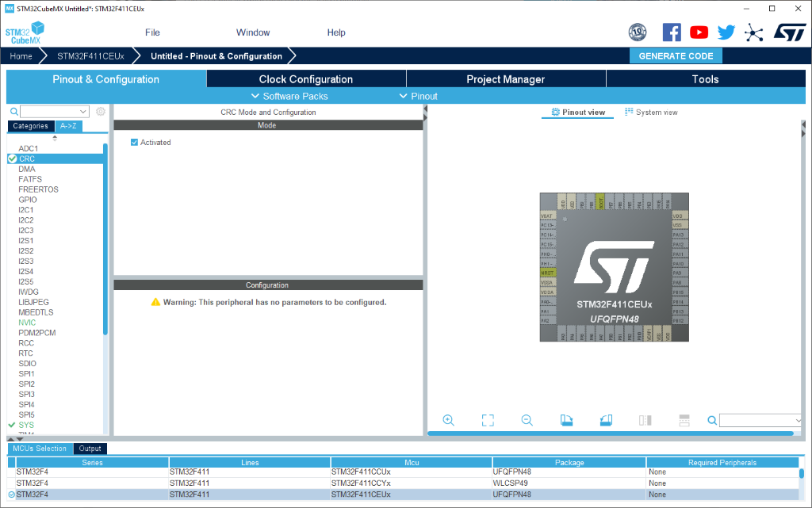This screenshot has height=508, width=812.
Task: Select GPIO in the peripheral list
Action: click(28, 200)
